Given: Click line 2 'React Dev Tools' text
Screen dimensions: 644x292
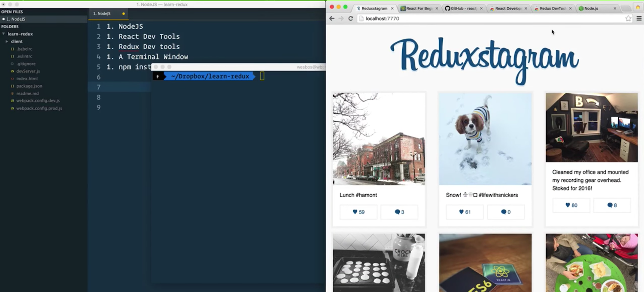Looking at the screenshot, I should (149, 36).
